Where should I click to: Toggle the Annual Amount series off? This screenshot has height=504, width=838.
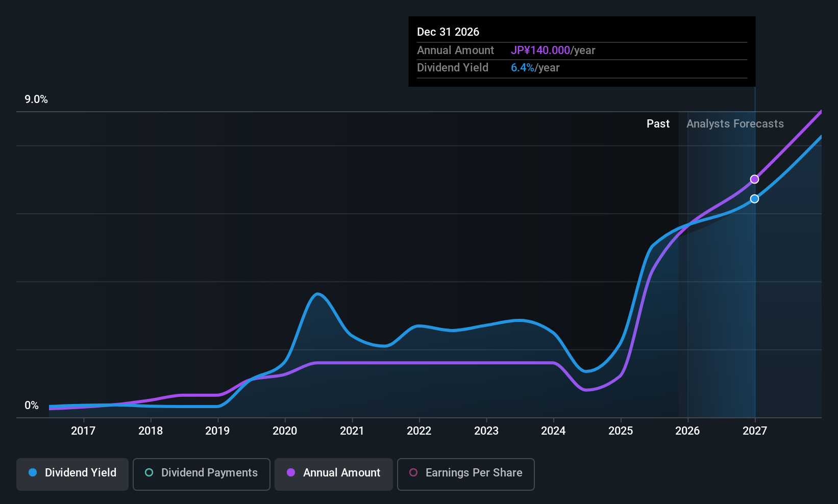point(333,473)
